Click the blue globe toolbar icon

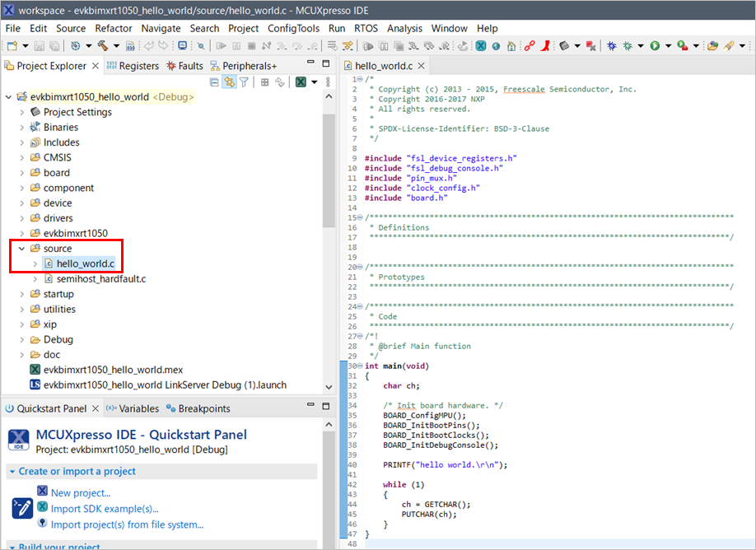pos(496,46)
